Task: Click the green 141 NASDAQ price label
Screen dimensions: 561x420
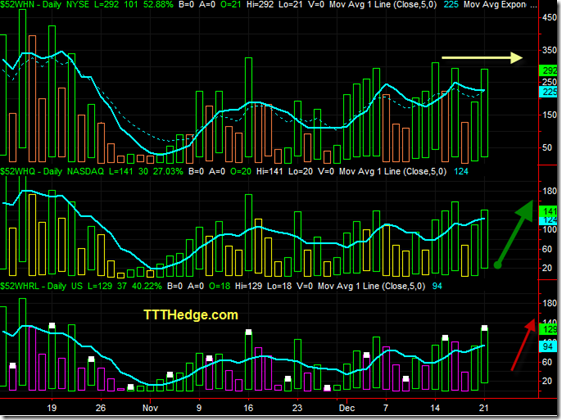Action: click(x=548, y=211)
